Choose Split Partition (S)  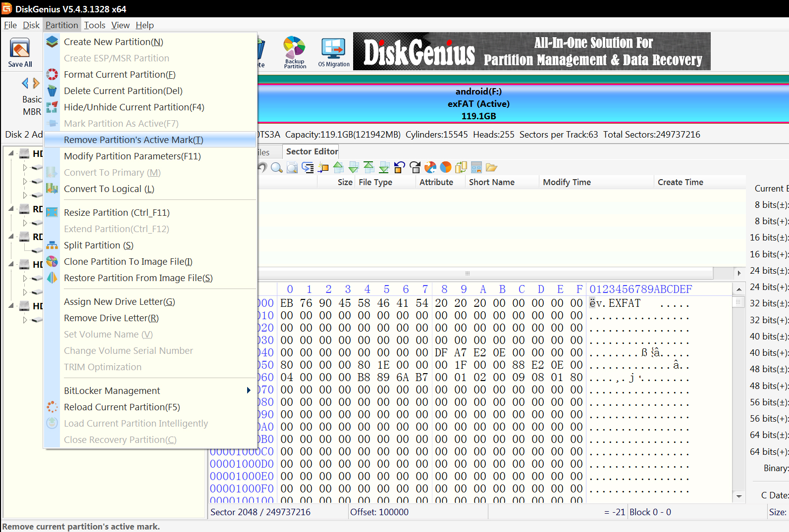[x=150, y=245]
